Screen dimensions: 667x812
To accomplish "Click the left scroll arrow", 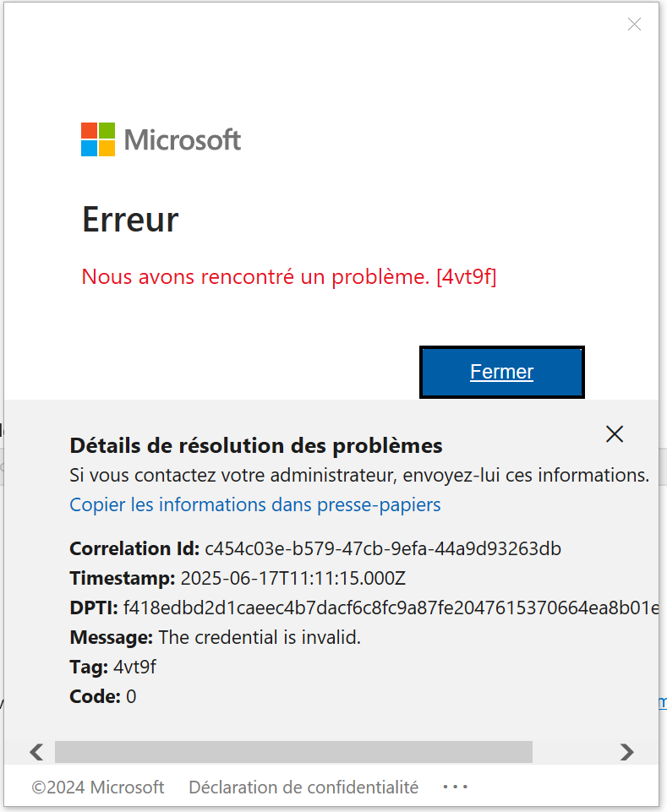I will 36,752.
